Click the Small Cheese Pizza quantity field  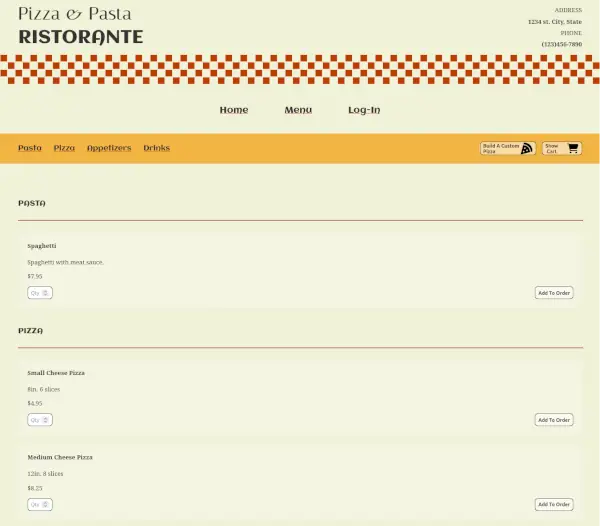pyautogui.click(x=40, y=420)
